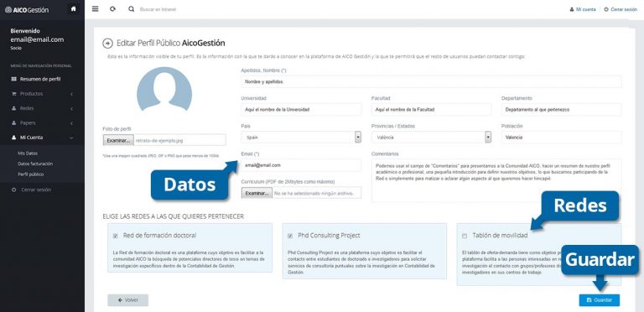The image size is (644, 312).
Task: Uncheck Red de formación doctoral checkbox
Action: point(116,236)
